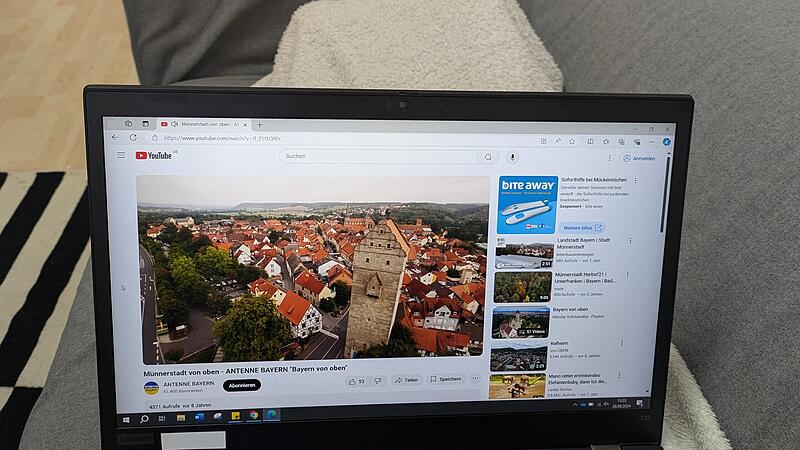Click the Münnerstadt Herbst'21 video title text
Viewport: 800px width, 450px height.
pyautogui.click(x=585, y=278)
